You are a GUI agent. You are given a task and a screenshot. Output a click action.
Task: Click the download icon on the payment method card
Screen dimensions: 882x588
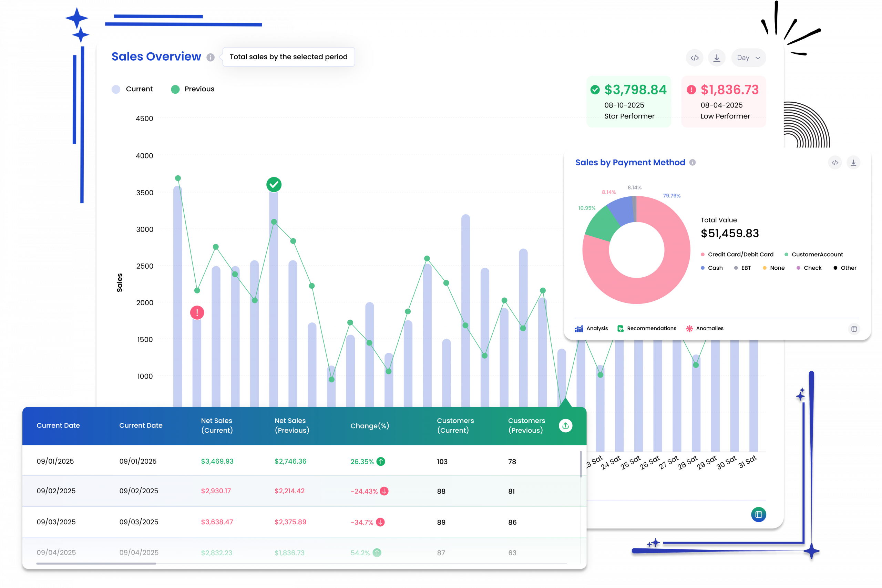(854, 162)
